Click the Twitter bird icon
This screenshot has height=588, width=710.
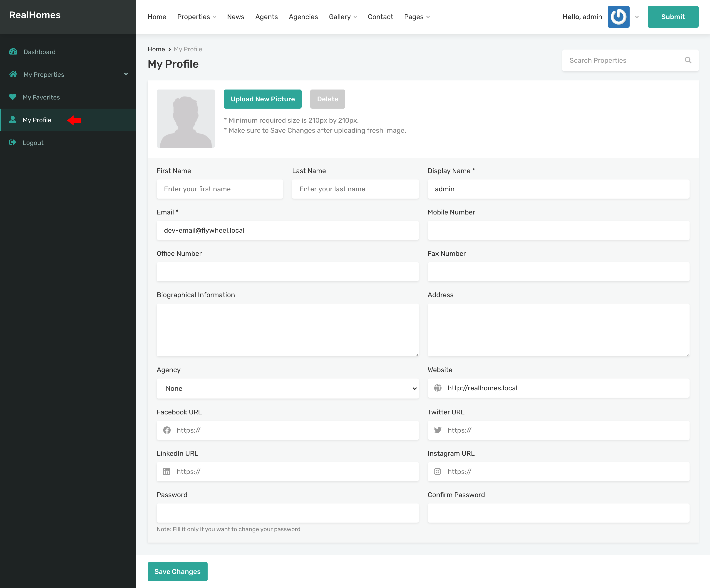coord(438,430)
